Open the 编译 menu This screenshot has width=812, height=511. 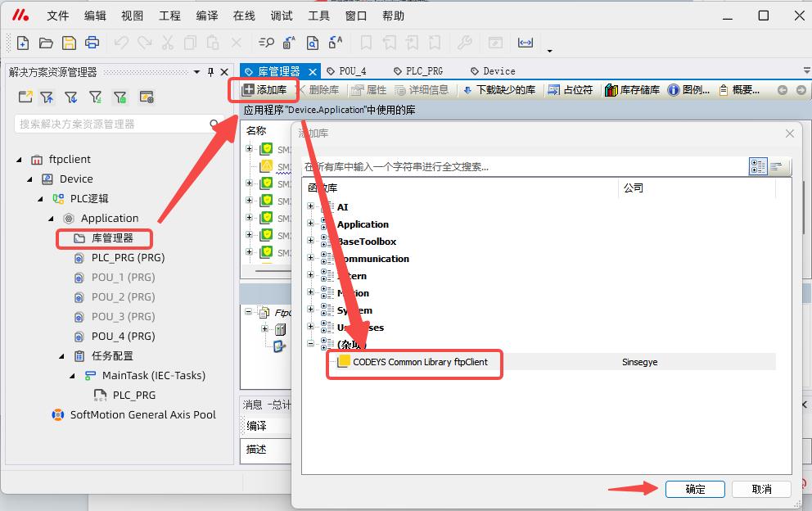click(207, 16)
